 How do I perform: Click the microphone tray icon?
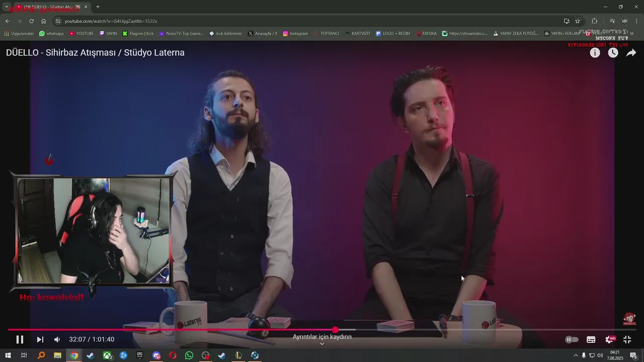584,355
